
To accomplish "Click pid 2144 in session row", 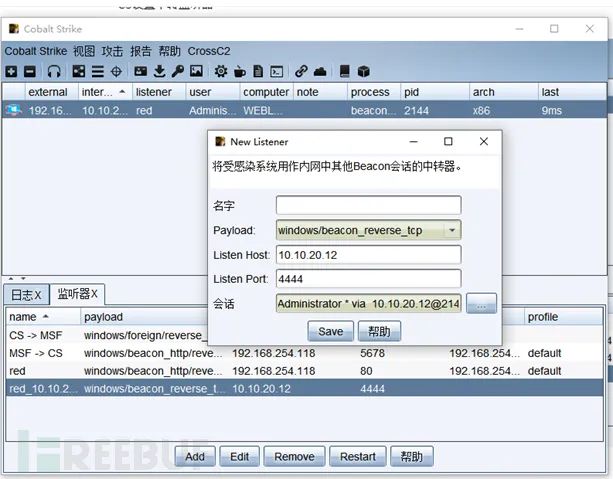I will pyautogui.click(x=416, y=111).
